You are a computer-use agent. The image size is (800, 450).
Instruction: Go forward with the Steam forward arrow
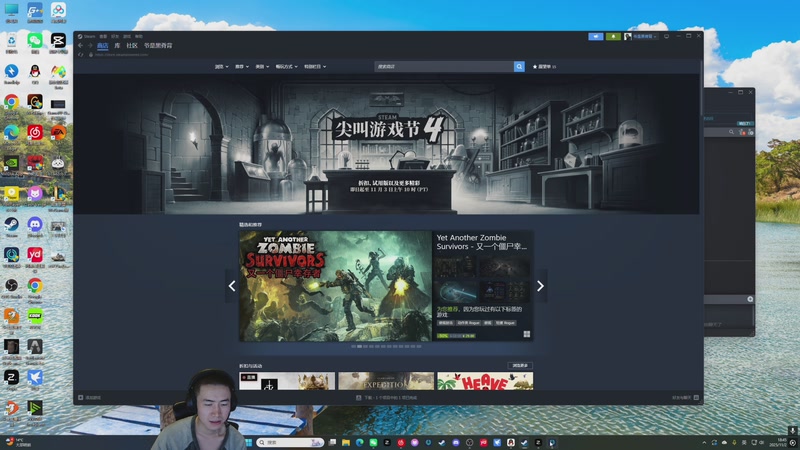pos(90,45)
